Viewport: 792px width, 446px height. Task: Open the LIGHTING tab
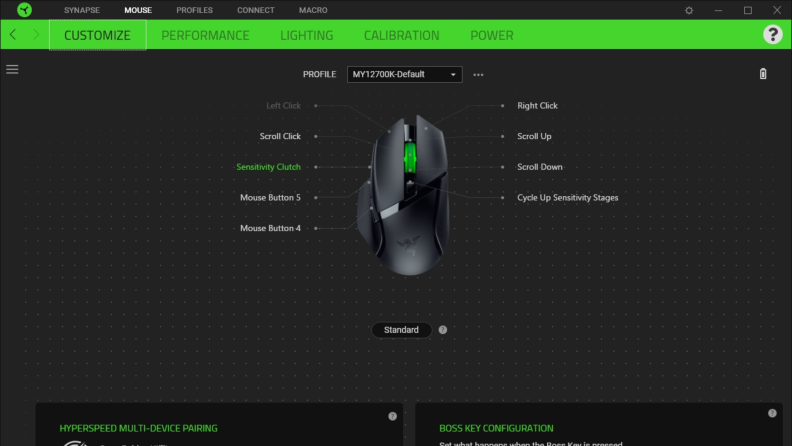click(x=307, y=35)
